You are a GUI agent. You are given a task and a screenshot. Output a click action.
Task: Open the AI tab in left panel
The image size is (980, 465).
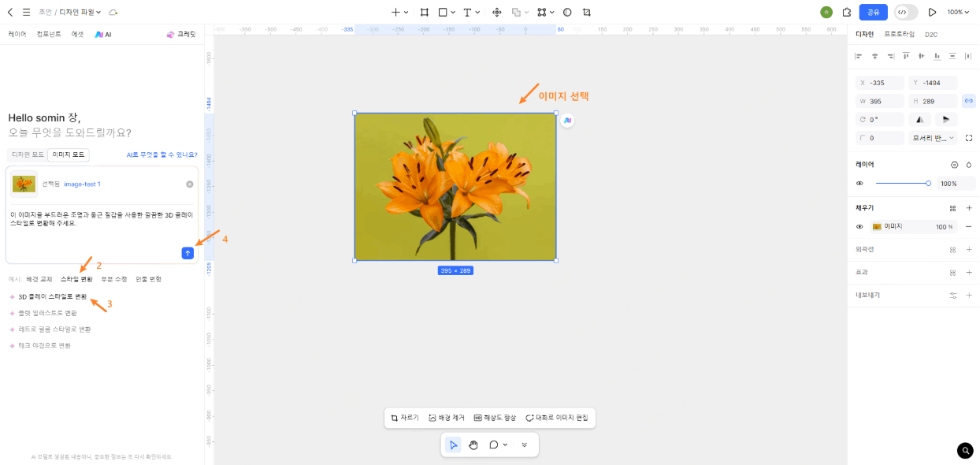(x=103, y=35)
